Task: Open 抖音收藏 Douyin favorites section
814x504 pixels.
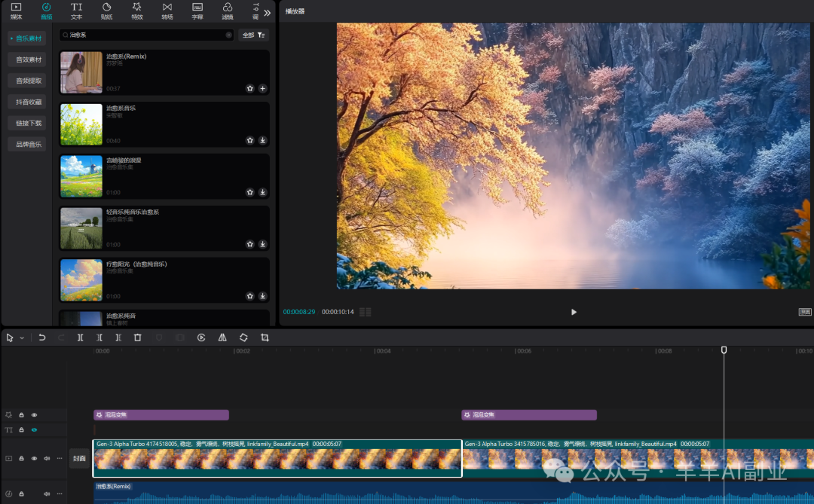Action: click(x=27, y=102)
